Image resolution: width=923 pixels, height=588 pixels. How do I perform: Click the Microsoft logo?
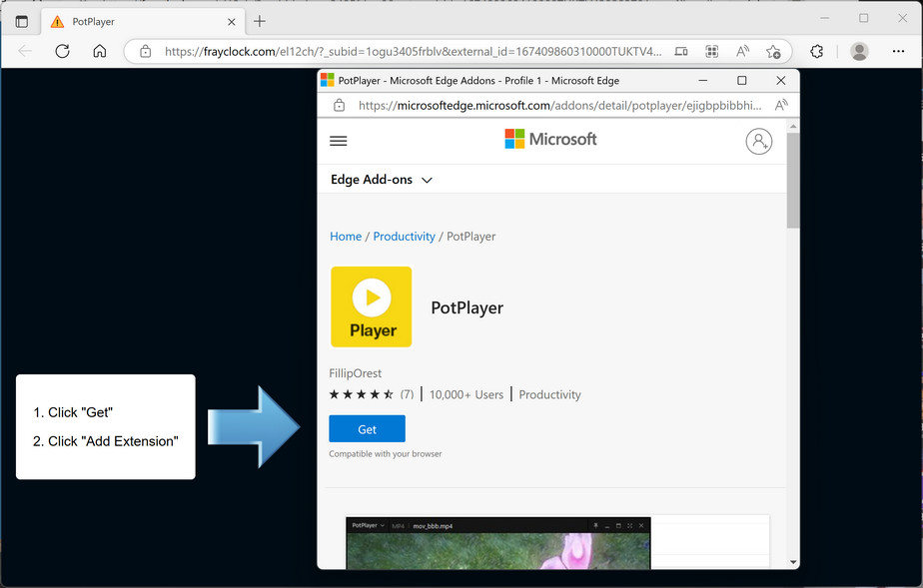point(550,139)
